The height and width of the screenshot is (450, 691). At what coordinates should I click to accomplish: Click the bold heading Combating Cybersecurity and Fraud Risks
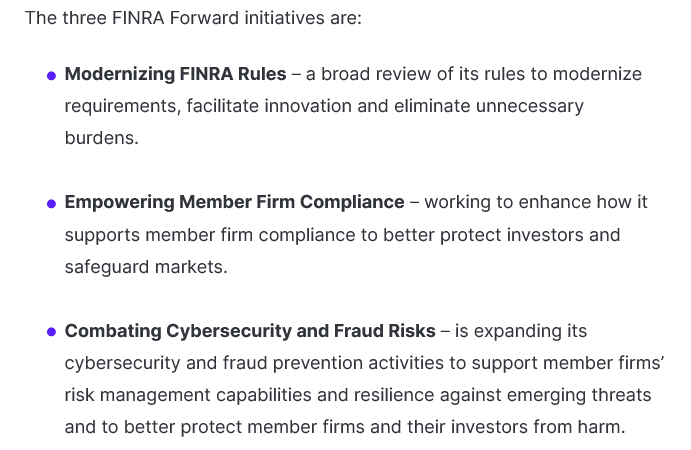pyautogui.click(x=250, y=331)
